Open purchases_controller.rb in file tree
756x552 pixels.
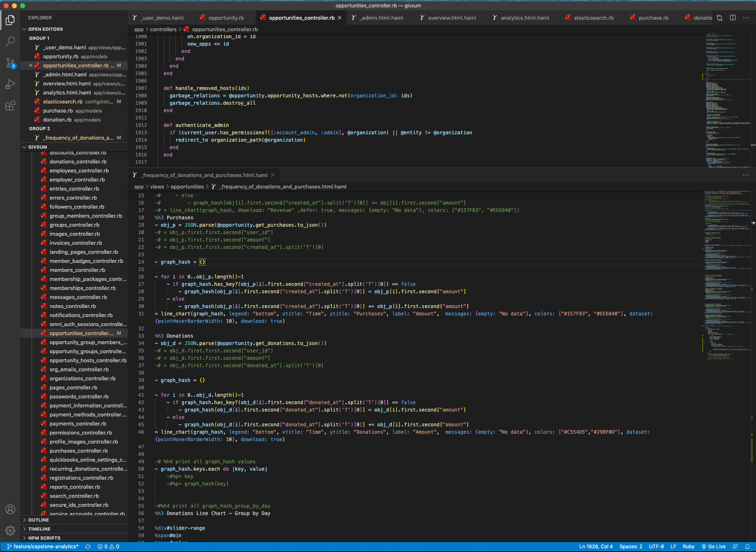pyautogui.click(x=78, y=451)
